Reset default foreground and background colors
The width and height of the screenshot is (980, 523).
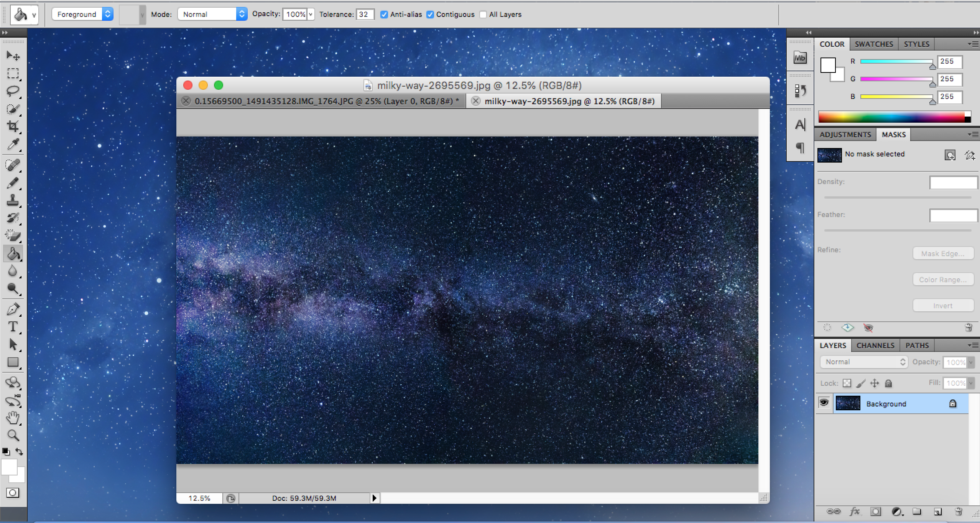pos(6,452)
